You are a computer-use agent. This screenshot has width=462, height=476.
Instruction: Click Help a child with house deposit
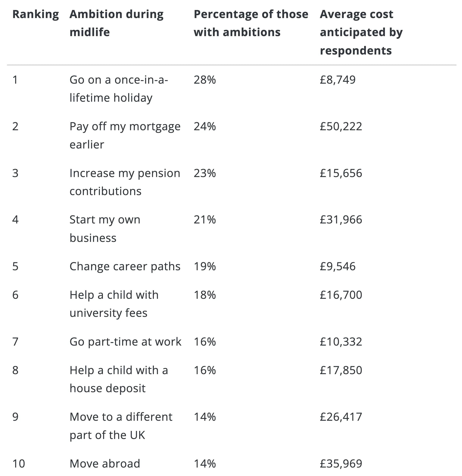point(119,379)
